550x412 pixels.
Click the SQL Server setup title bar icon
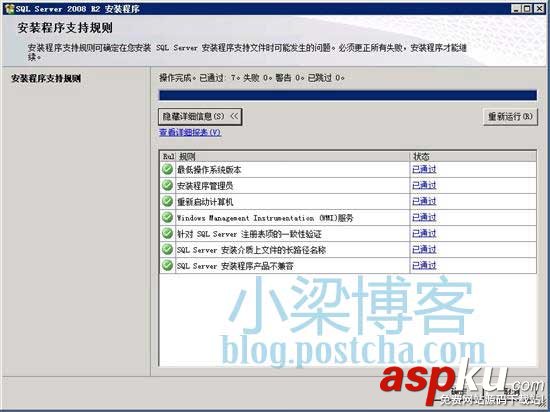tap(10, 9)
